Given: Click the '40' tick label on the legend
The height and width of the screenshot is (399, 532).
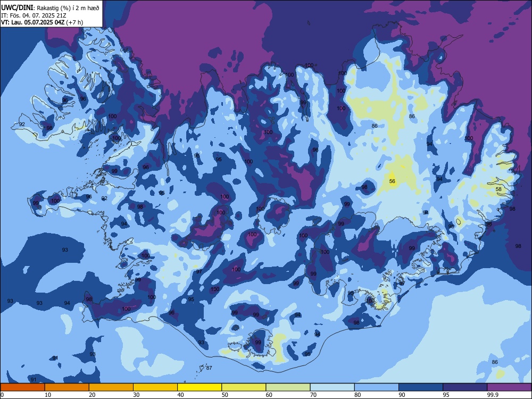Looking at the screenshot, I should (x=180, y=395).
